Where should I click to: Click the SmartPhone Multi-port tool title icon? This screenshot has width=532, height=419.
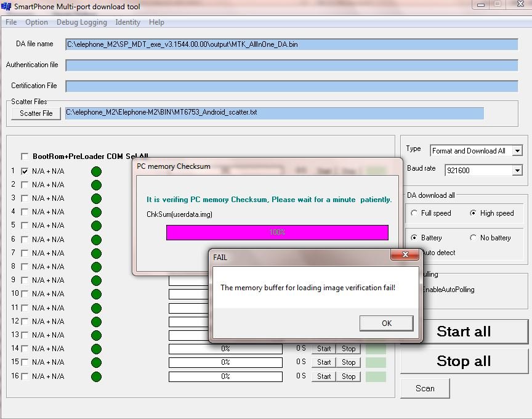pyautogui.click(x=6, y=6)
